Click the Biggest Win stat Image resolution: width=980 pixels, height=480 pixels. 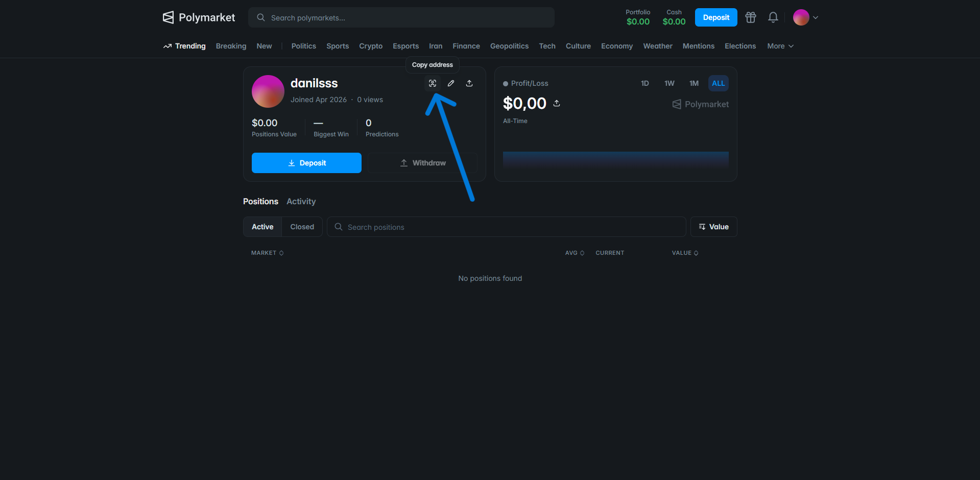(x=331, y=128)
